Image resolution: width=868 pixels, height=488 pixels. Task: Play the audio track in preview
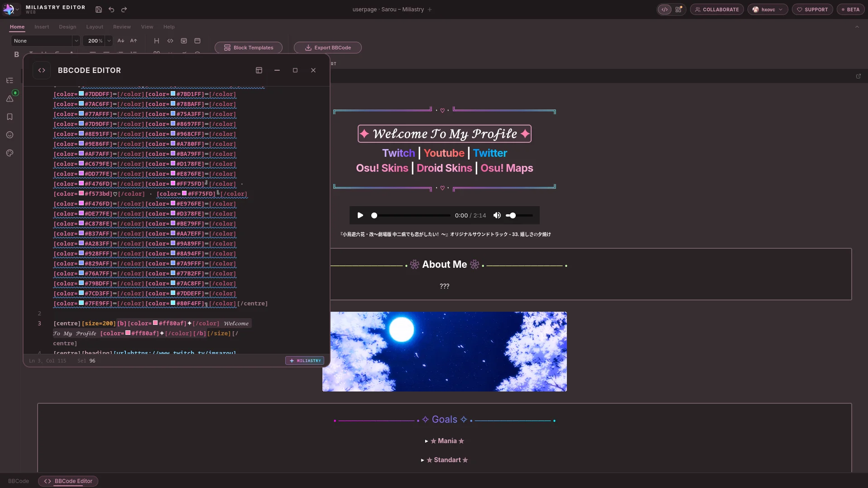click(x=360, y=215)
